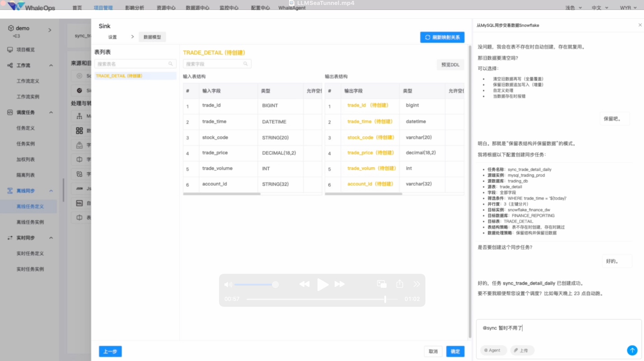
Task: Switch to the 数据模型 step tab
Action: coord(152,37)
